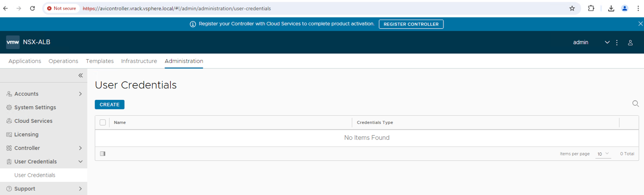Screen dimensions: 644x195
Task: Sort by Name column header
Action: click(x=120, y=122)
